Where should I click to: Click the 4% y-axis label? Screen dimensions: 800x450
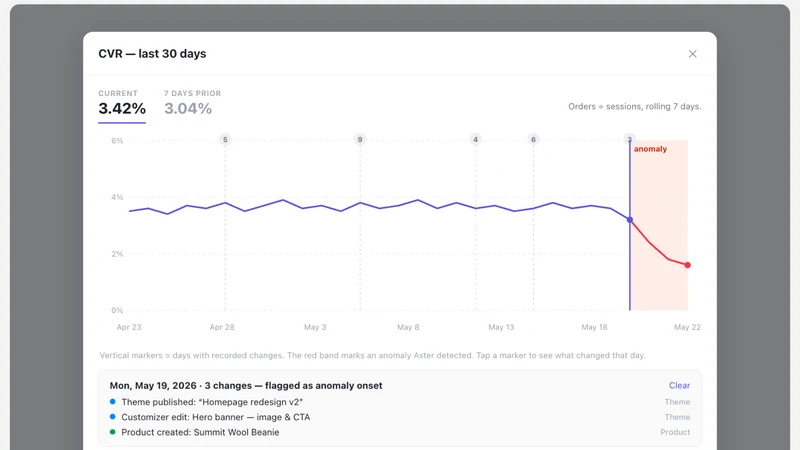[117, 197]
